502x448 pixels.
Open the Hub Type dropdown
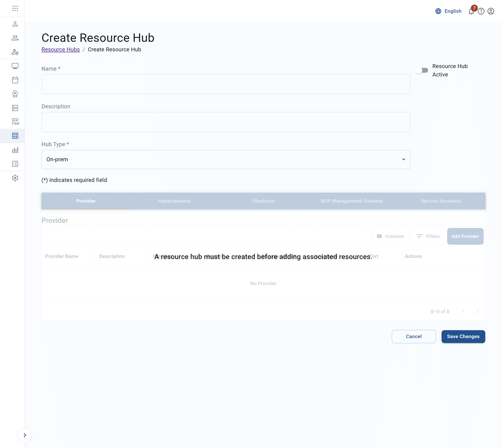pyautogui.click(x=403, y=159)
